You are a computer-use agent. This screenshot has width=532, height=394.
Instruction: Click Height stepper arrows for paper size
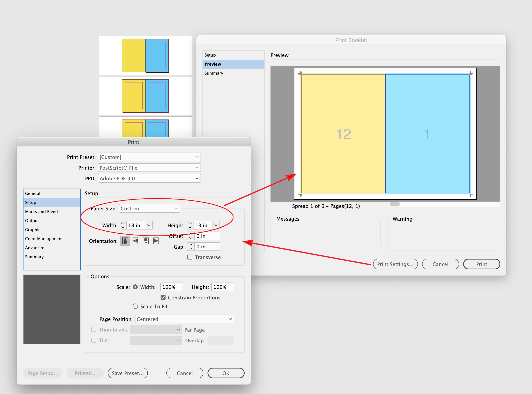click(190, 225)
